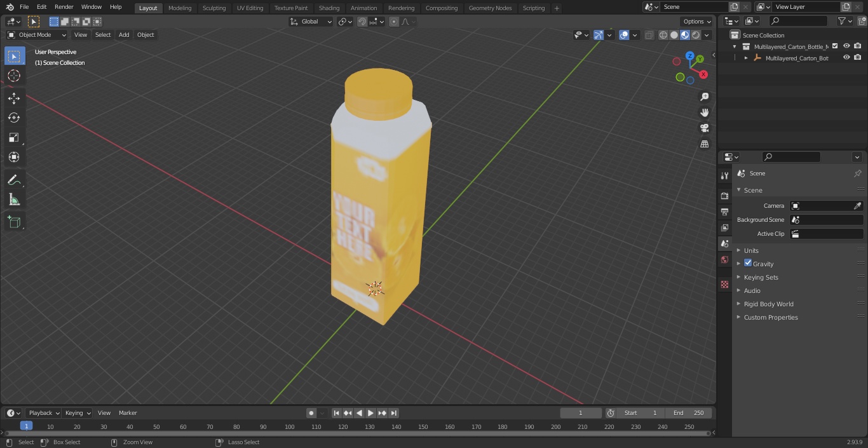868x448 pixels.
Task: Choose the Annotate tool
Action: tap(14, 180)
